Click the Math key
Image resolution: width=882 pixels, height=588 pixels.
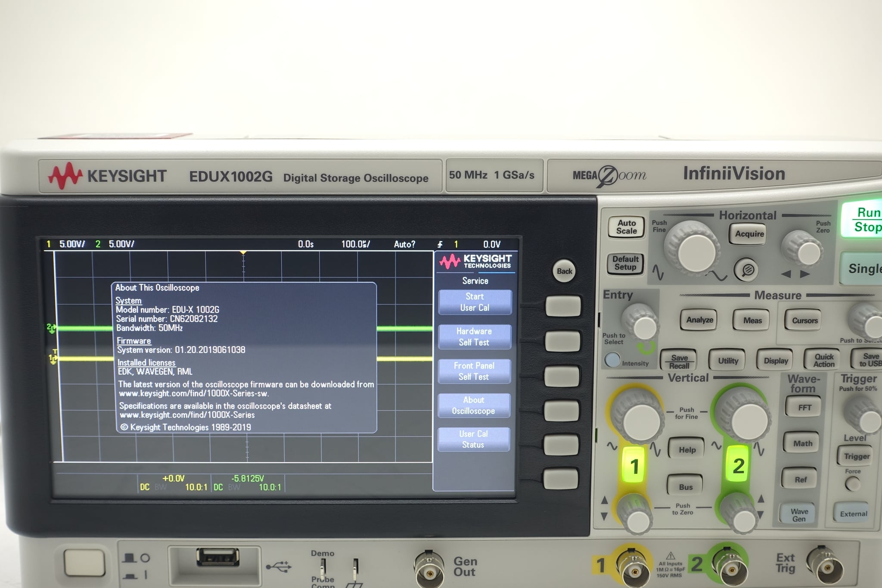[802, 443]
